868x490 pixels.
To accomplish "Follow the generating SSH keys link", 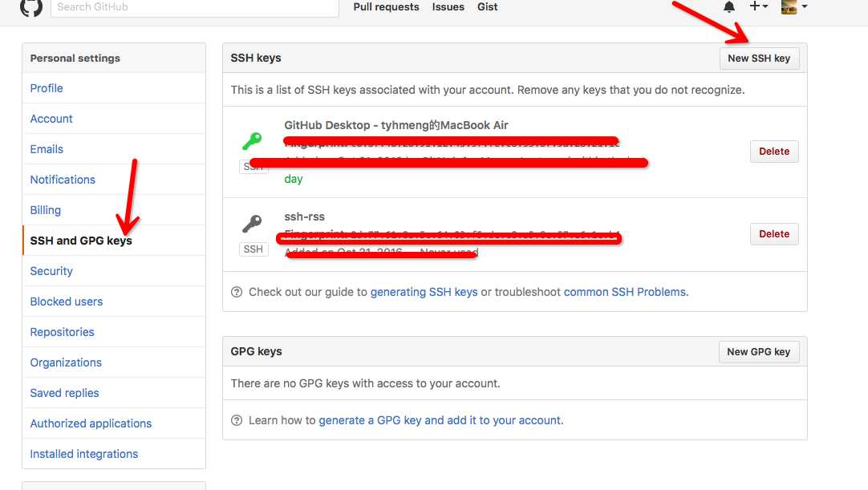I will click(x=424, y=292).
